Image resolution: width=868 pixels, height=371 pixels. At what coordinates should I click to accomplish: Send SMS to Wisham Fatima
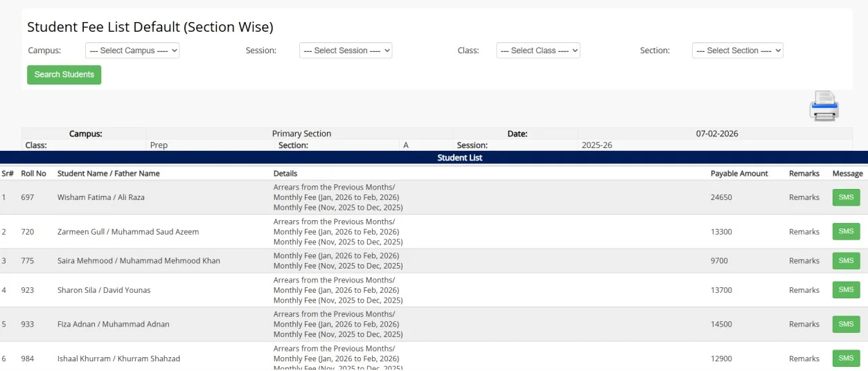[846, 197]
